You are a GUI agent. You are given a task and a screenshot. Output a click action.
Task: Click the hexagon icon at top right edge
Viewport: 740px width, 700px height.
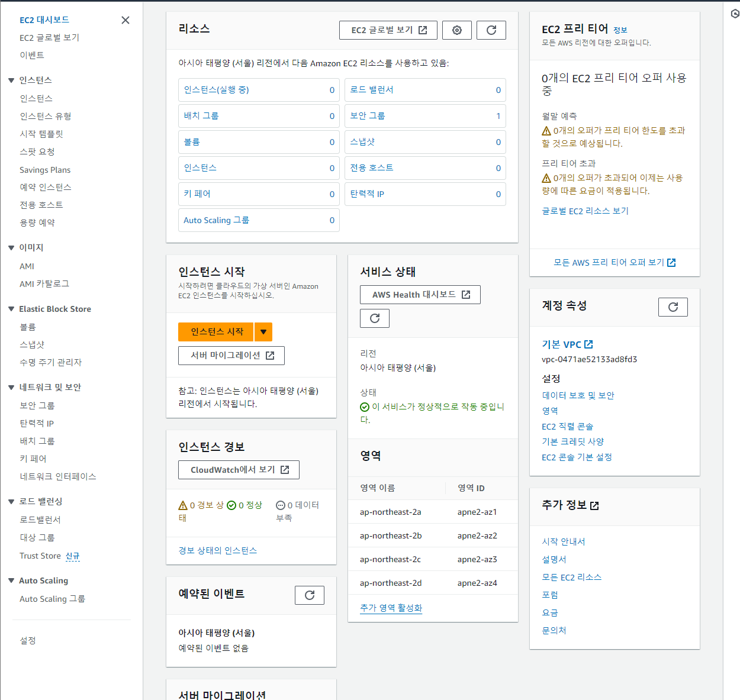[x=735, y=14]
